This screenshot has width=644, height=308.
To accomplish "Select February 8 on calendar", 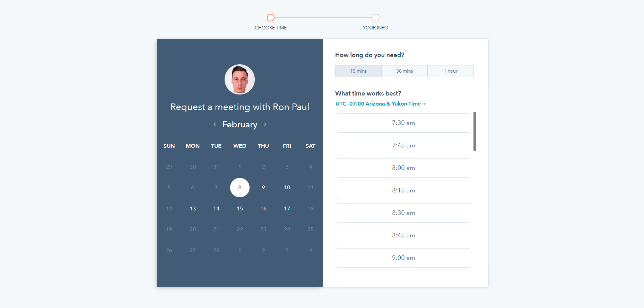I will 240,188.
